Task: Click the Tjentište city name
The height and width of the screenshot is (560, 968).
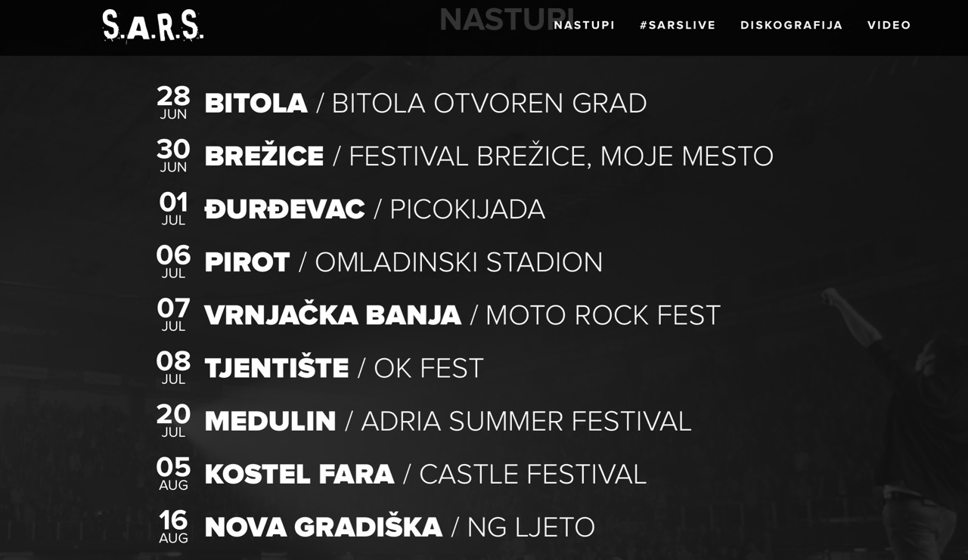Action: (x=277, y=368)
